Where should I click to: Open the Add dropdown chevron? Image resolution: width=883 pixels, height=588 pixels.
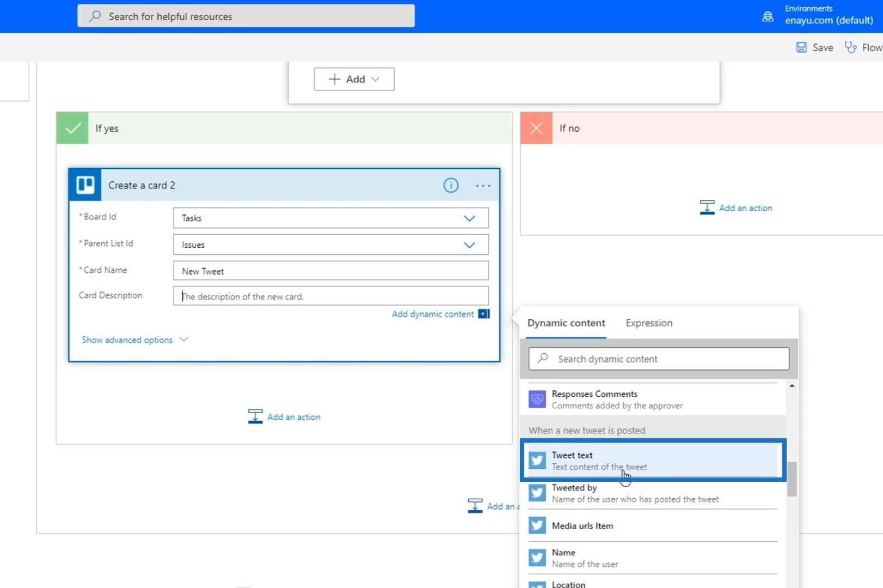tap(375, 79)
